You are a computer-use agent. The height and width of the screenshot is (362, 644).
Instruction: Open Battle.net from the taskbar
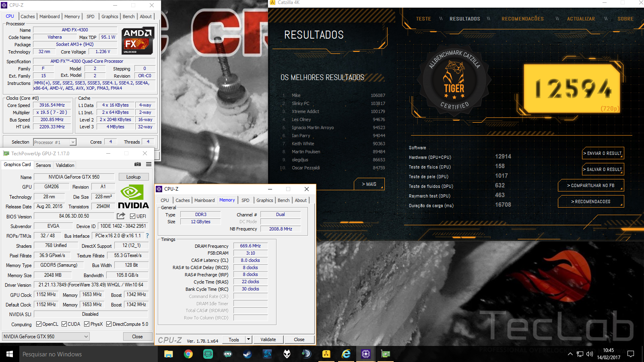267,354
